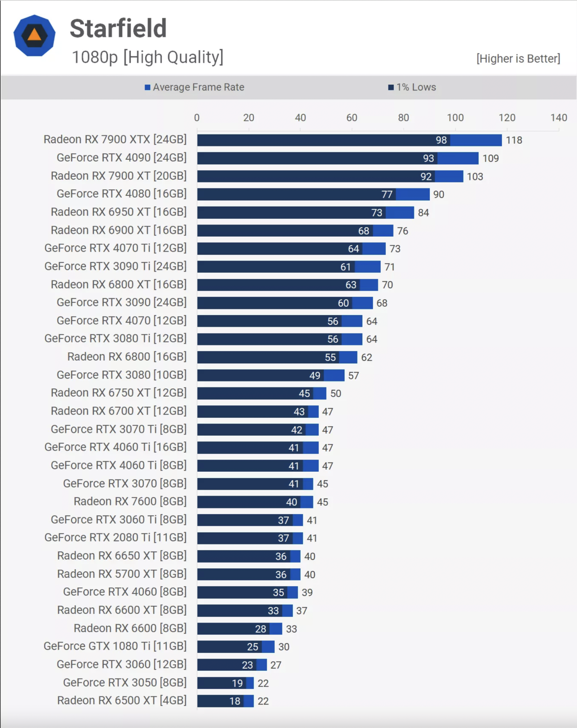Click the 27 value beside RTX 3060 bar

[x=276, y=665]
